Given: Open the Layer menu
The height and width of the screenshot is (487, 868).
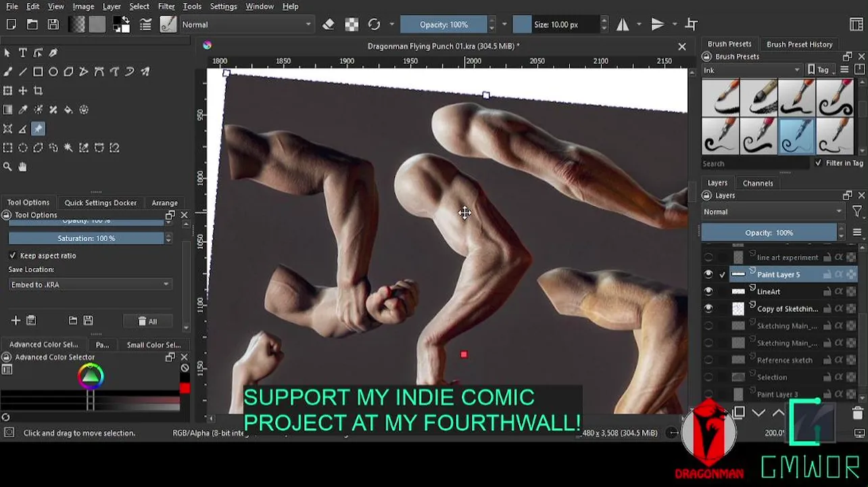Looking at the screenshot, I should point(112,6).
